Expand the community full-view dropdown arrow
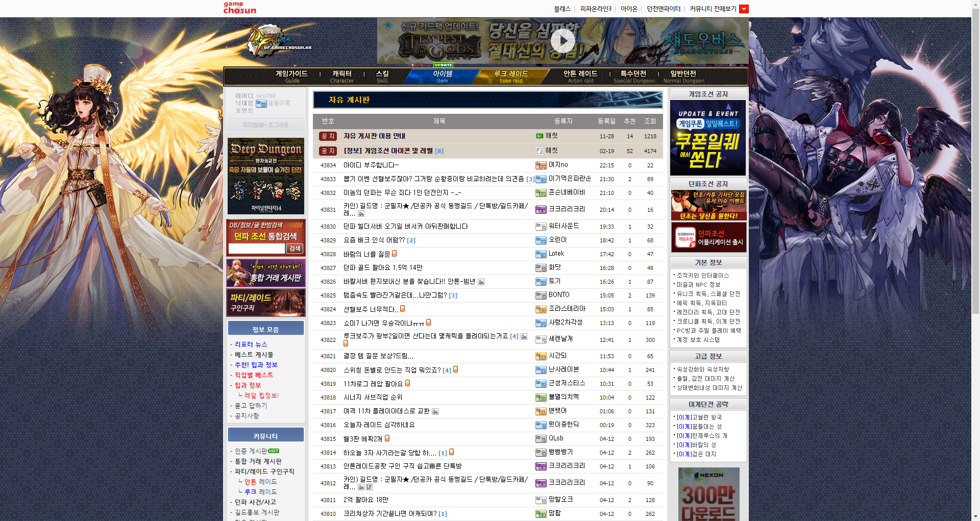Image resolution: width=980 pixels, height=521 pixels. point(744,9)
